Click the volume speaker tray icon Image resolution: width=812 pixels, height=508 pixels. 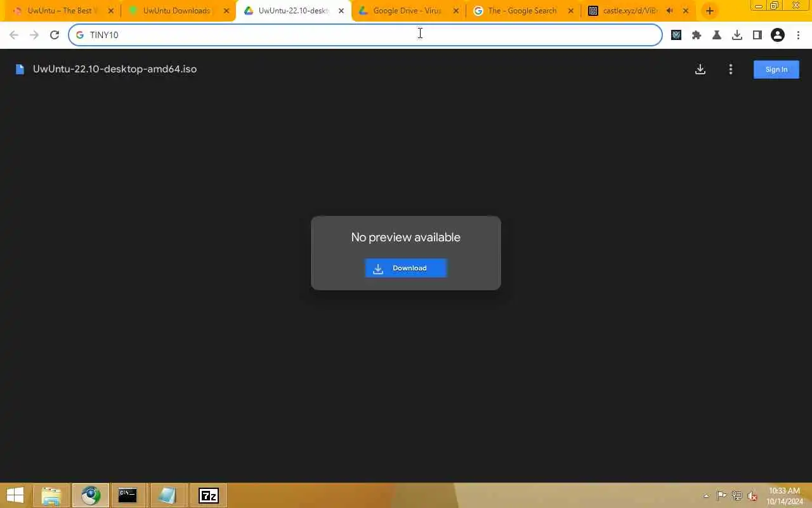752,496
